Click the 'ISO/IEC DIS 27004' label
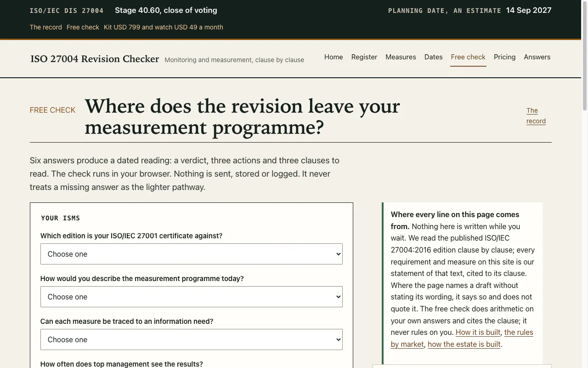Screen dimensions: 588x368 point(67,11)
